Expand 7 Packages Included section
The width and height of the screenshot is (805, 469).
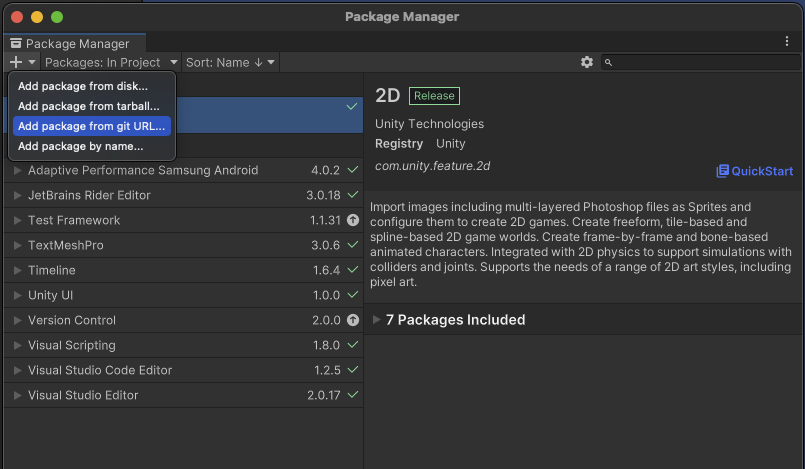[x=377, y=320]
